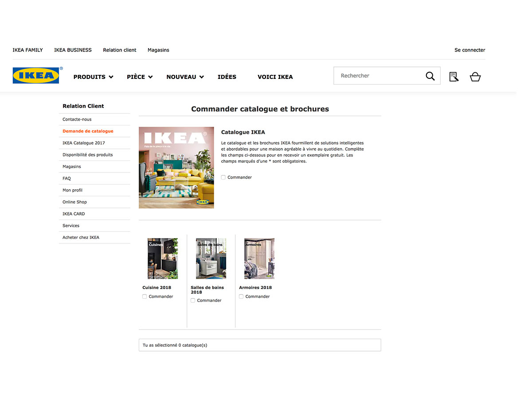Click the Cuisine 2018 title
This screenshot has height=399, width=532.
(x=157, y=288)
